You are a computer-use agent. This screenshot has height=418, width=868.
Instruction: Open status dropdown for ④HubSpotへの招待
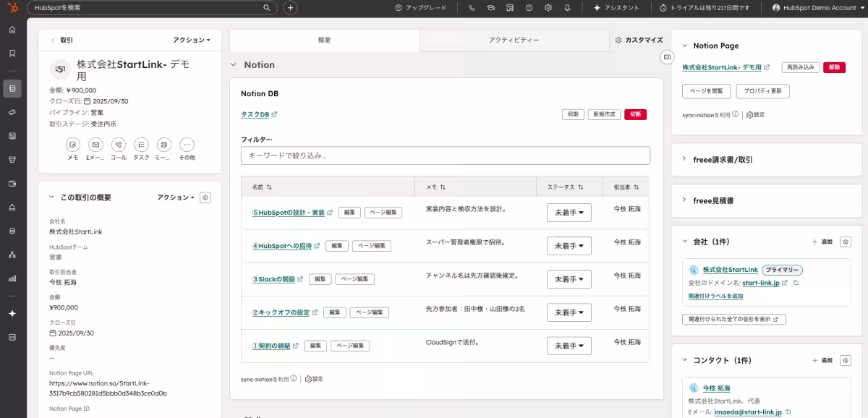(x=569, y=246)
